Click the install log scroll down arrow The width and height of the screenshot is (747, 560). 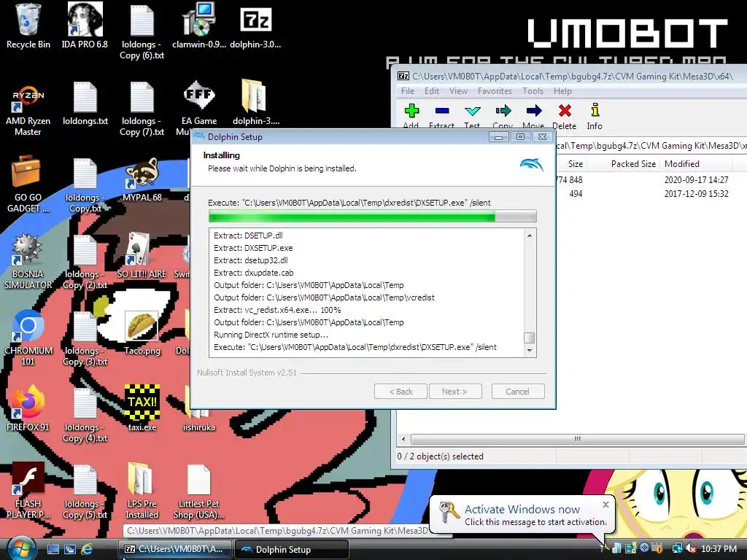click(530, 351)
